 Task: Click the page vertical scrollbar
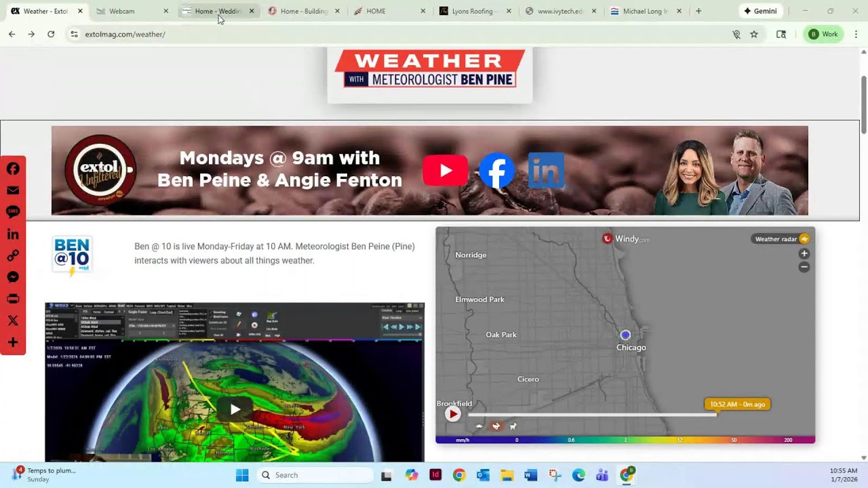(x=863, y=105)
